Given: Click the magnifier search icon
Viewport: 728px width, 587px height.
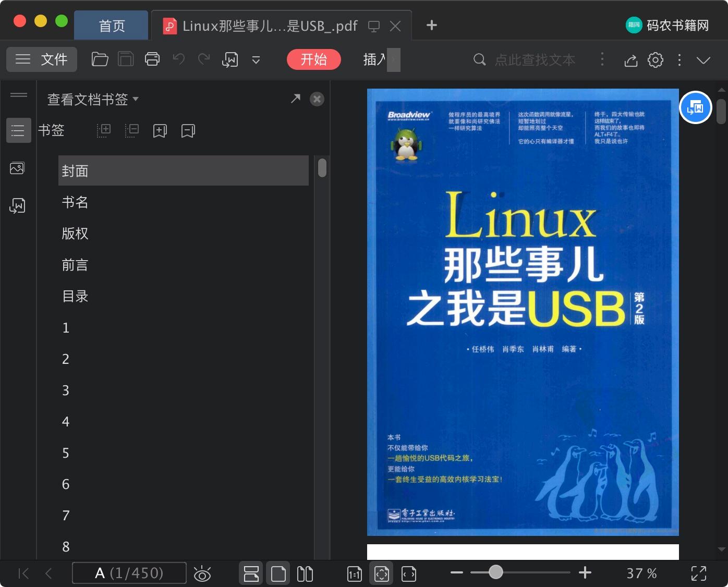Looking at the screenshot, I should 479,59.
